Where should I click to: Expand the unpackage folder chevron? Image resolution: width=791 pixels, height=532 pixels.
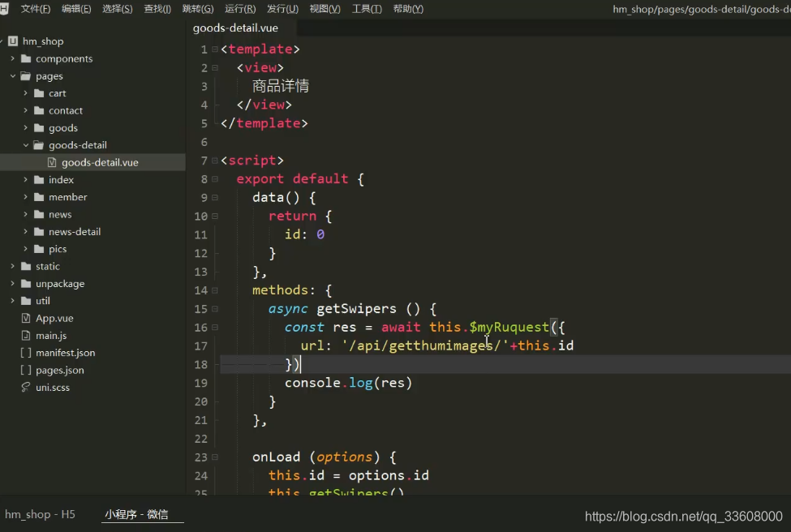pos(13,283)
